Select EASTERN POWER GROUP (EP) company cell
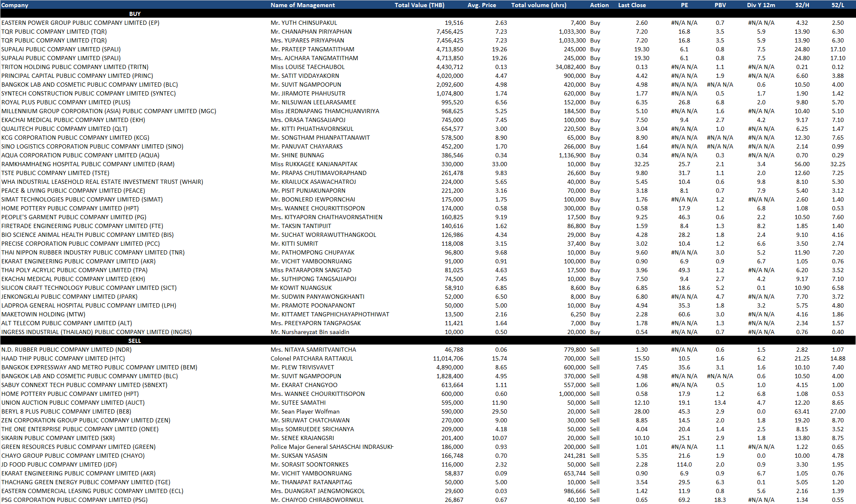 [80, 23]
